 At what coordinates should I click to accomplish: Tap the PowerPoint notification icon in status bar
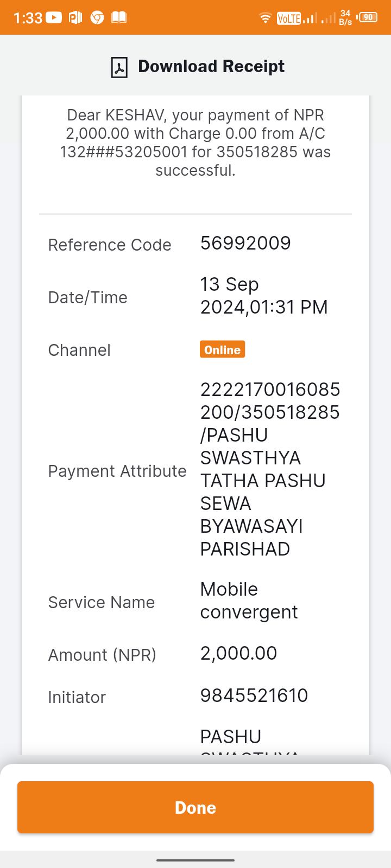click(75, 18)
